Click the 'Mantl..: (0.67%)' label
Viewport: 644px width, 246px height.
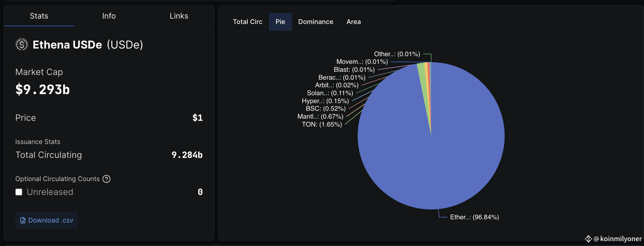click(x=320, y=116)
